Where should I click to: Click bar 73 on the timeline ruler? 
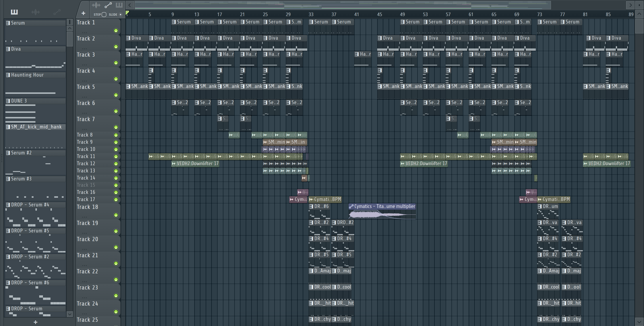(x=540, y=15)
